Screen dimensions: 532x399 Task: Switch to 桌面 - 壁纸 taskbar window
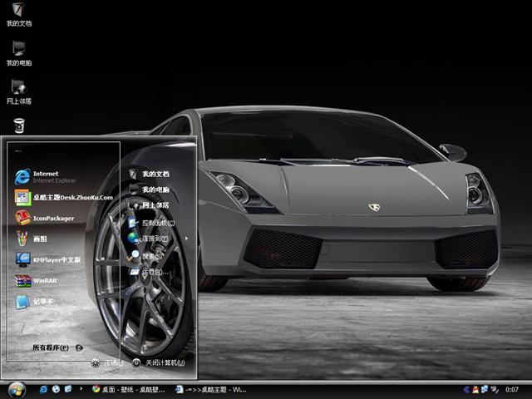(129, 390)
